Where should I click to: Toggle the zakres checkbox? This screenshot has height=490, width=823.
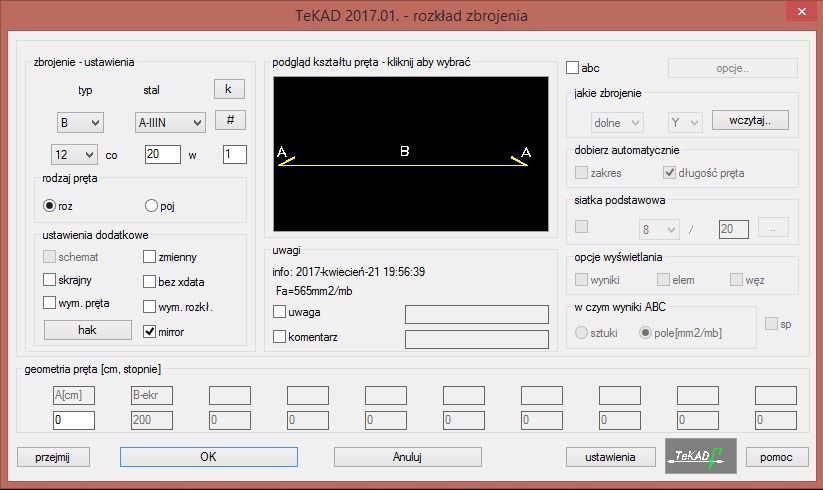[582, 173]
